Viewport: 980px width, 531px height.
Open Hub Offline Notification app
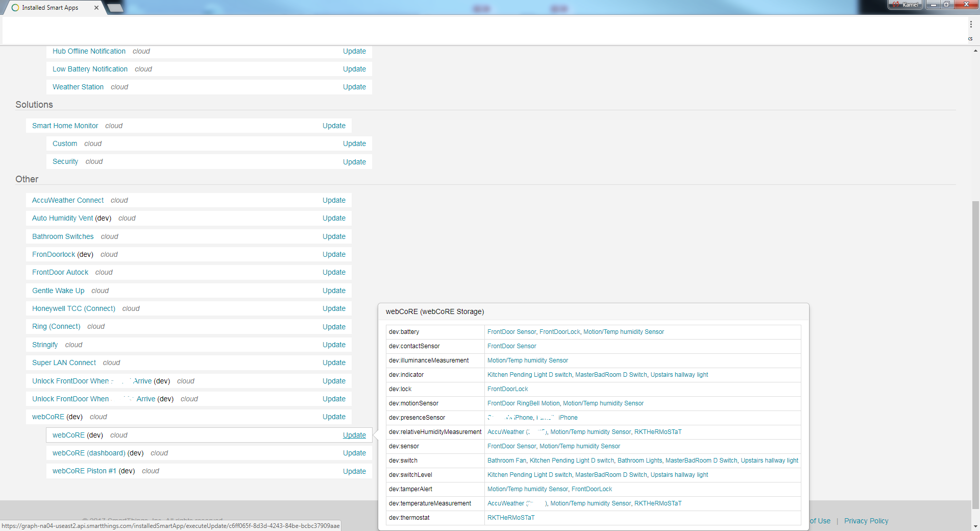tap(89, 51)
